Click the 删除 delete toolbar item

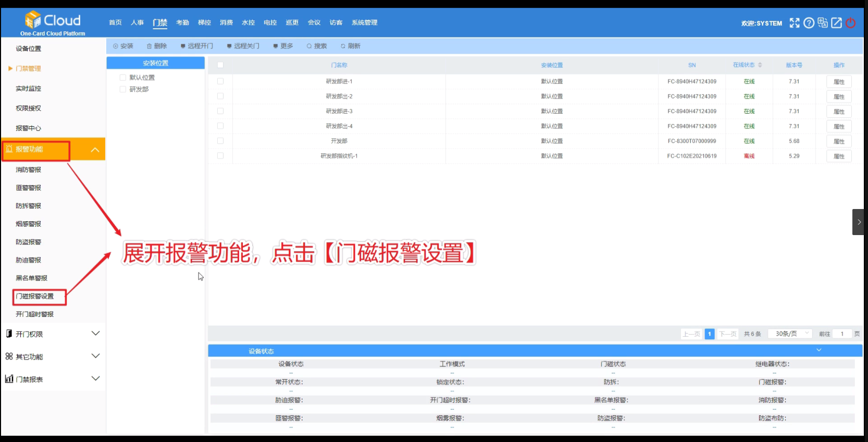[157, 46]
